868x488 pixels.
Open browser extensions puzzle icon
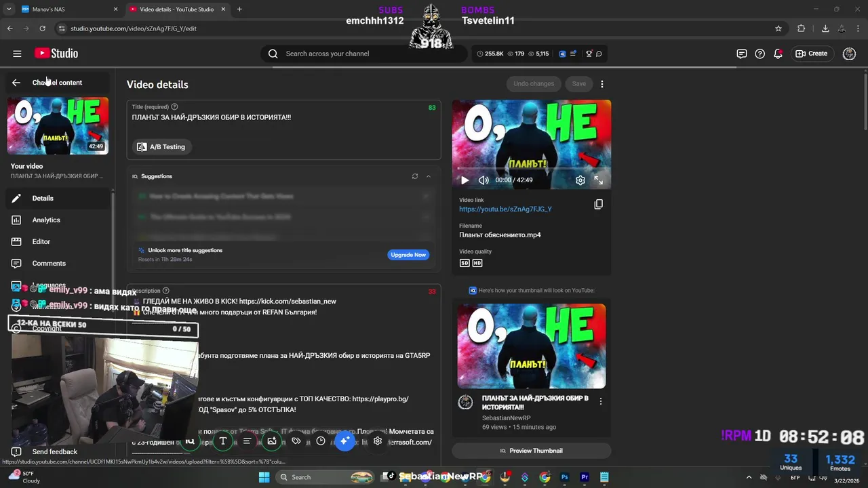(802, 28)
